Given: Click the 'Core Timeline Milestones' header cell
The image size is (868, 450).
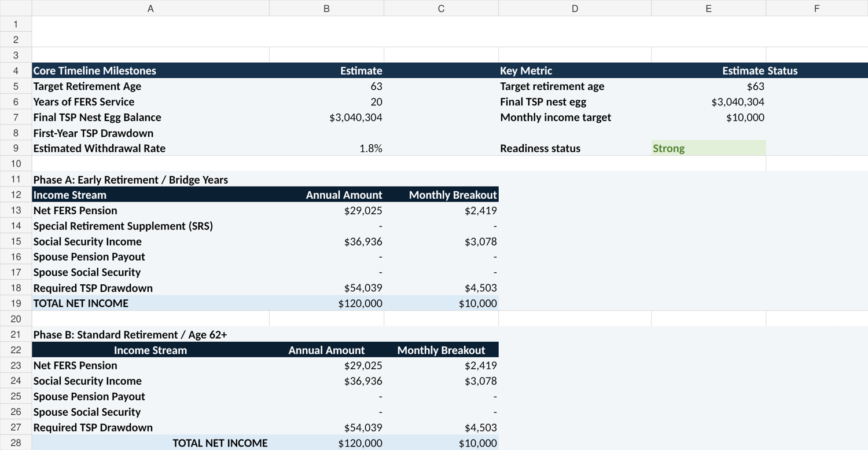Looking at the screenshot, I should (x=150, y=71).
